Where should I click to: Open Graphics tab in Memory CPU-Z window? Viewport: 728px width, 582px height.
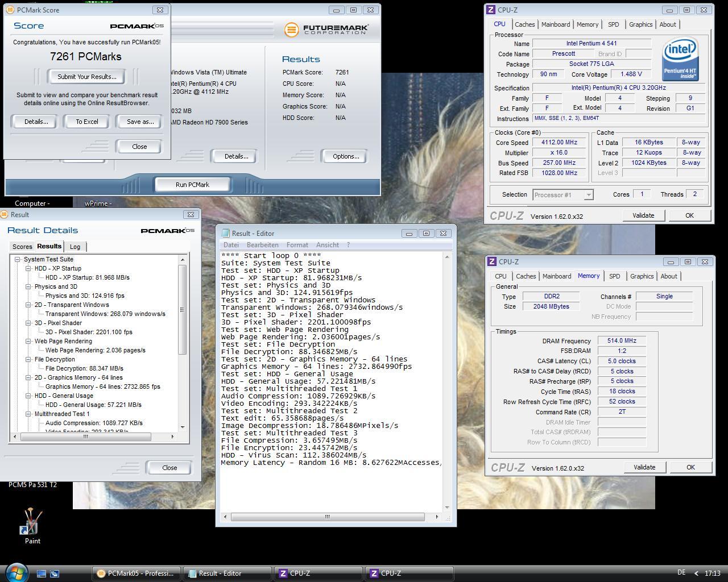(x=642, y=276)
